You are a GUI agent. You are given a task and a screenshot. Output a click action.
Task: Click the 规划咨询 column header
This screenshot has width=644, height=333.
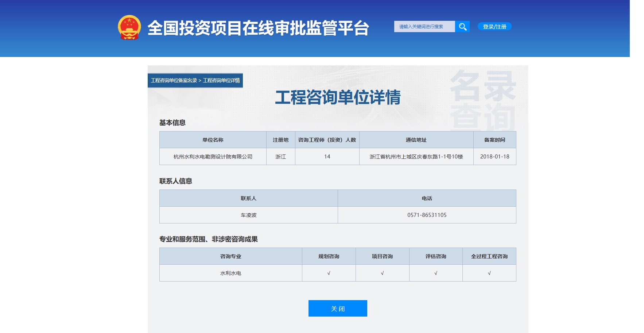click(x=329, y=256)
